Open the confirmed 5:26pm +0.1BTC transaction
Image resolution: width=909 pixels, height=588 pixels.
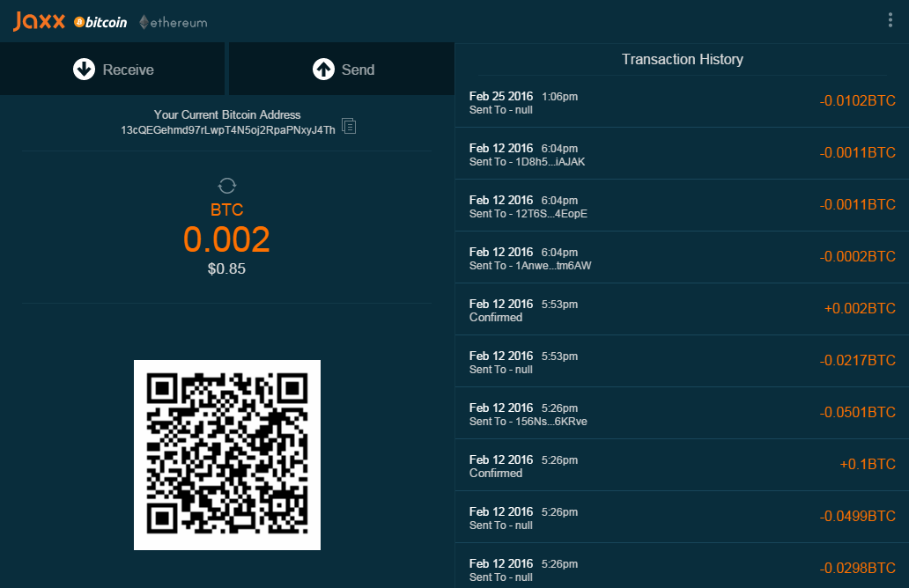[682, 466]
